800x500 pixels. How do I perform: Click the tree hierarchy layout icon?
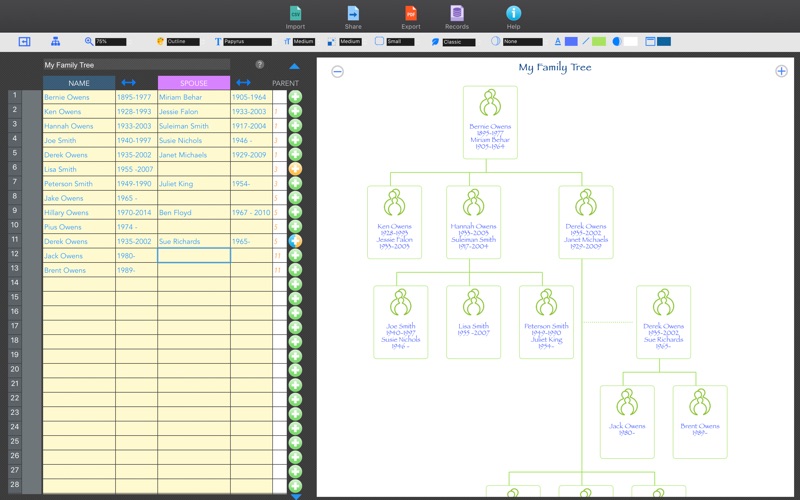click(x=56, y=42)
